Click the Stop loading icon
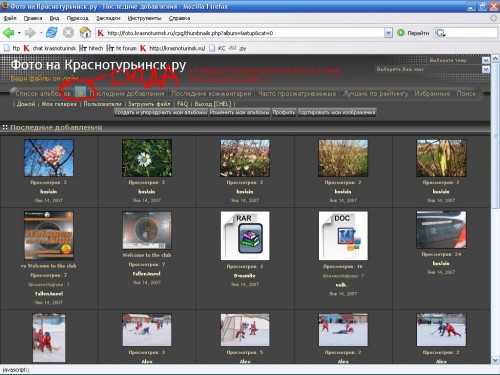This screenshot has width=500, height=375. (x=68, y=33)
